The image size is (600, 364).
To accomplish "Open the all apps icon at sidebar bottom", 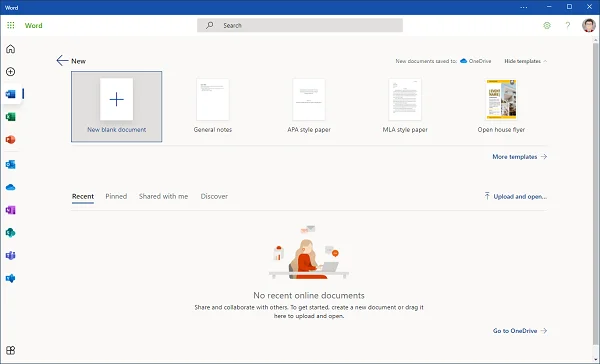I will point(11,350).
